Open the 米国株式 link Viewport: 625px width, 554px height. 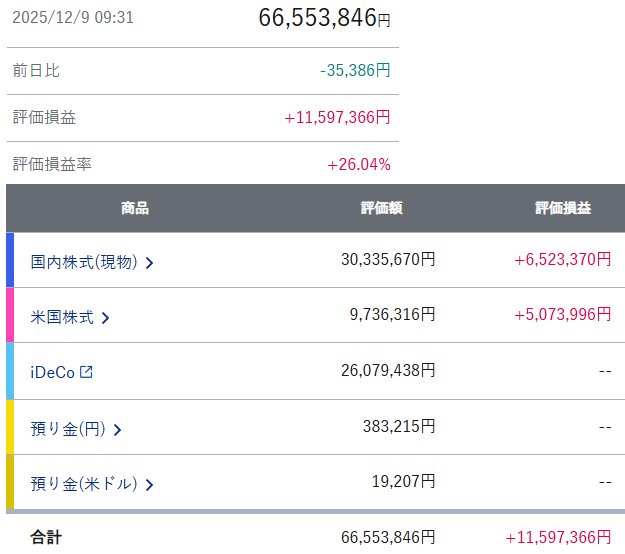pyautogui.click(x=62, y=317)
